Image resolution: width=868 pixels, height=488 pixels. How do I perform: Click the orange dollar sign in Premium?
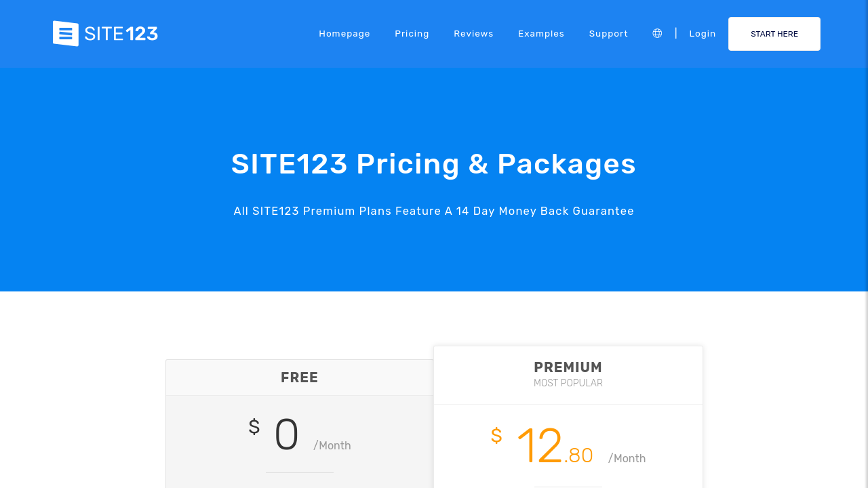coord(496,436)
